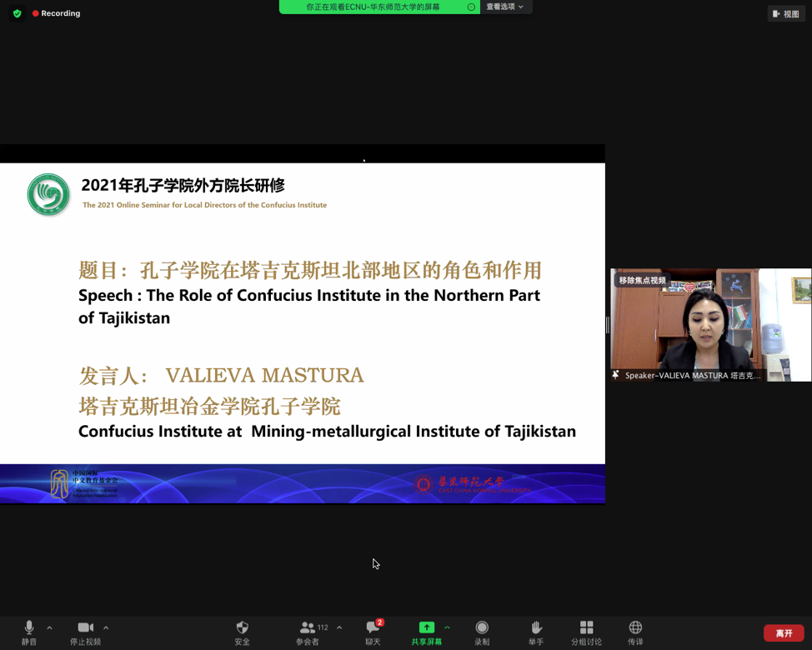Image resolution: width=812 pixels, height=650 pixels.
Task: Start recording with the 录制 button
Action: (482, 632)
